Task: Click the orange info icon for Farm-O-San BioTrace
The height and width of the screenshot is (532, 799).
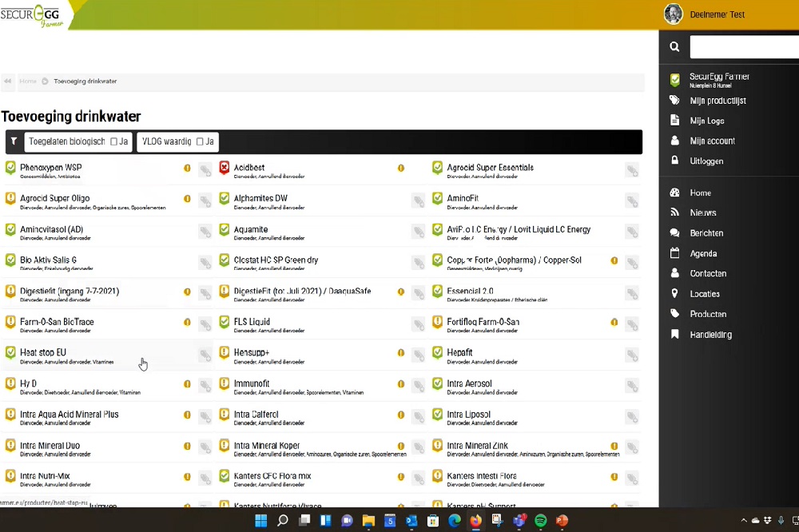Action: point(187,322)
